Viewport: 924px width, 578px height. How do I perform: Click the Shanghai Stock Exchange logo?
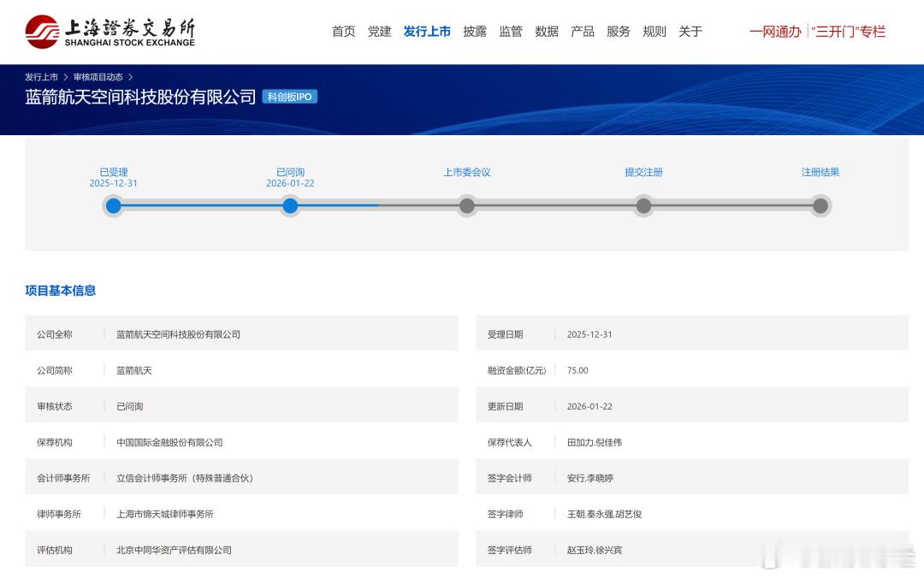point(110,32)
